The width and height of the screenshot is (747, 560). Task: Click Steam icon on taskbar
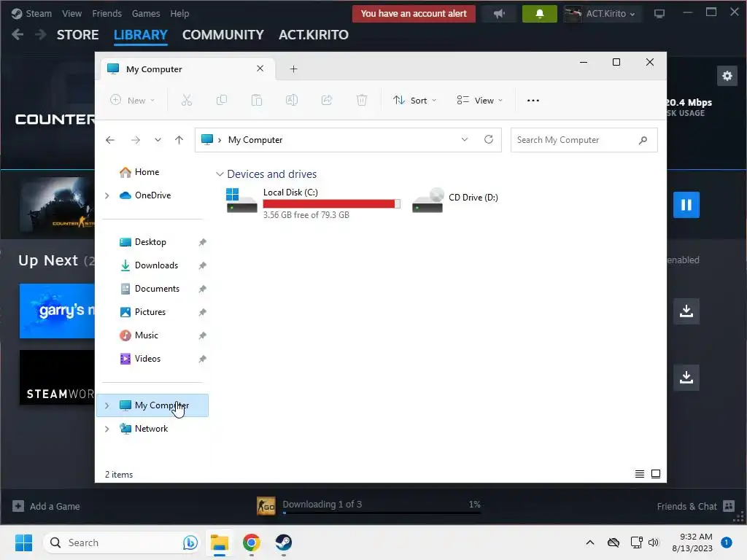click(284, 542)
